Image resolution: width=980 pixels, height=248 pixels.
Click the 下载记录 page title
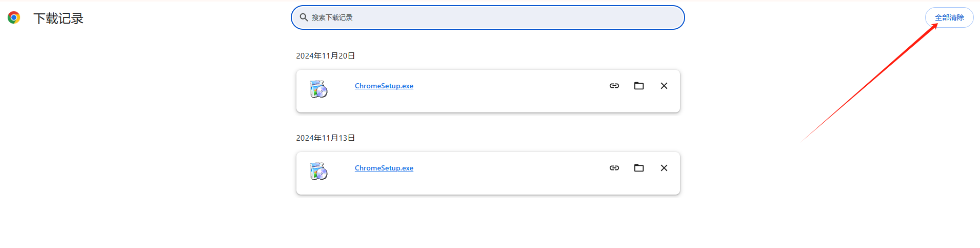coord(58,18)
